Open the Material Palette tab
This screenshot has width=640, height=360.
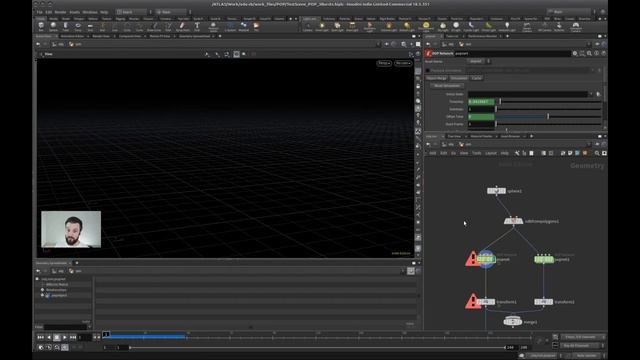point(481,136)
